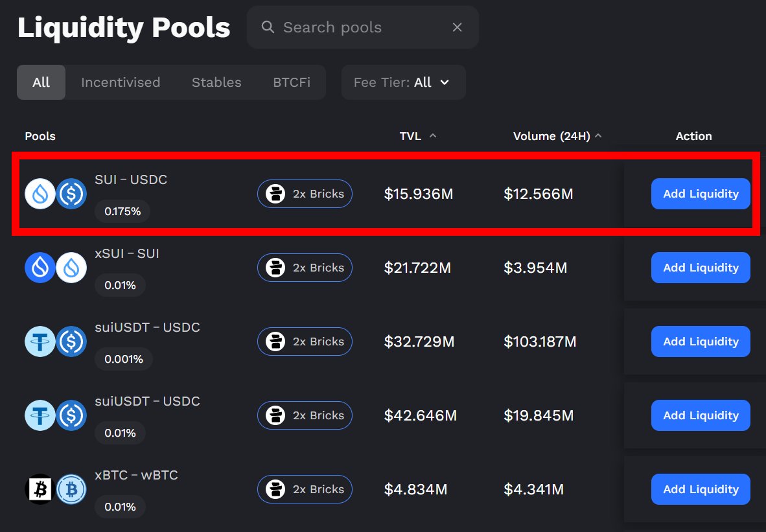Click the 0.001% fee badge

click(124, 359)
